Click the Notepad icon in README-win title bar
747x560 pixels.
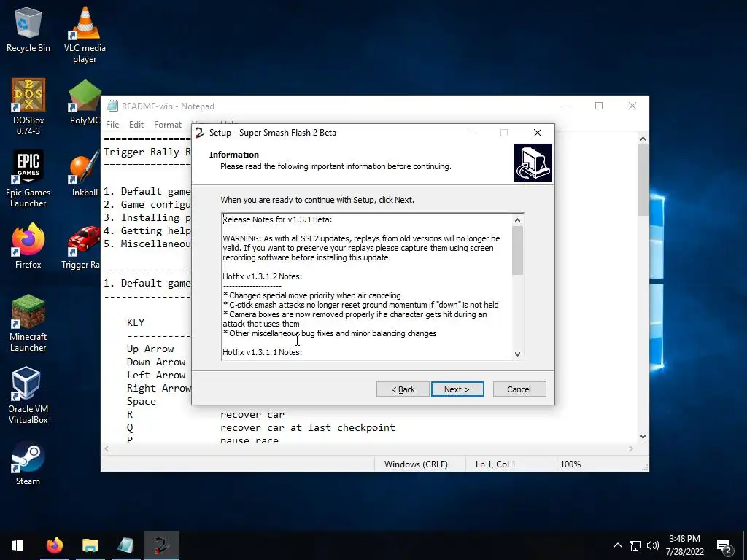tap(112, 106)
